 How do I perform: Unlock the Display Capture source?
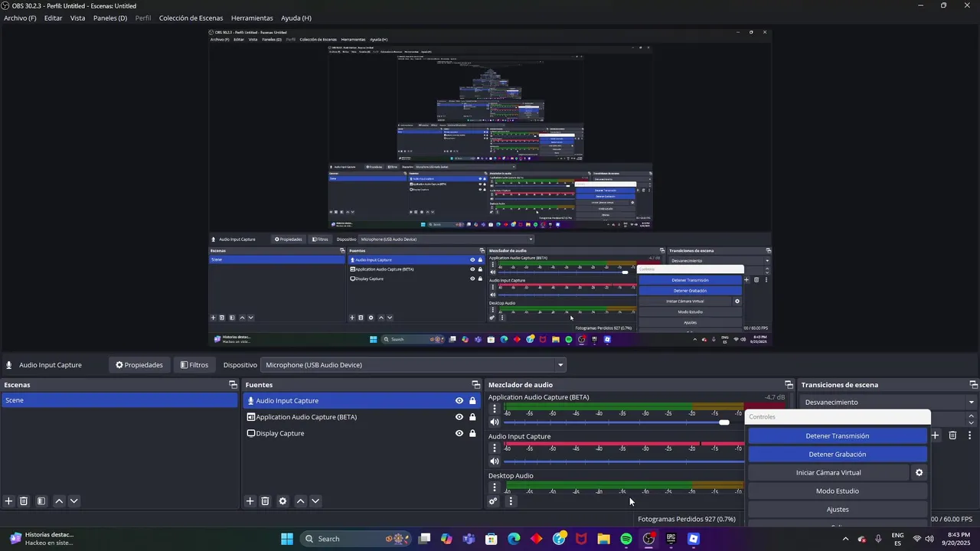tap(472, 433)
